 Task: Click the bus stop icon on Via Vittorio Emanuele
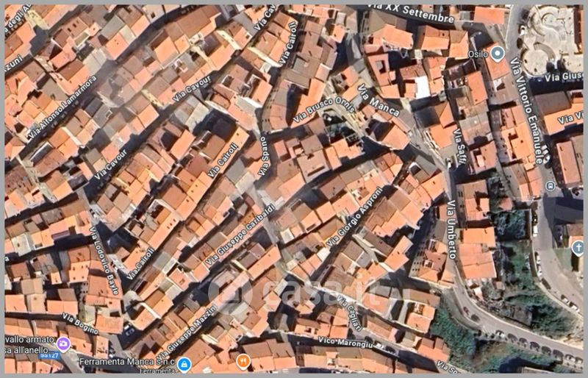coord(551,184)
